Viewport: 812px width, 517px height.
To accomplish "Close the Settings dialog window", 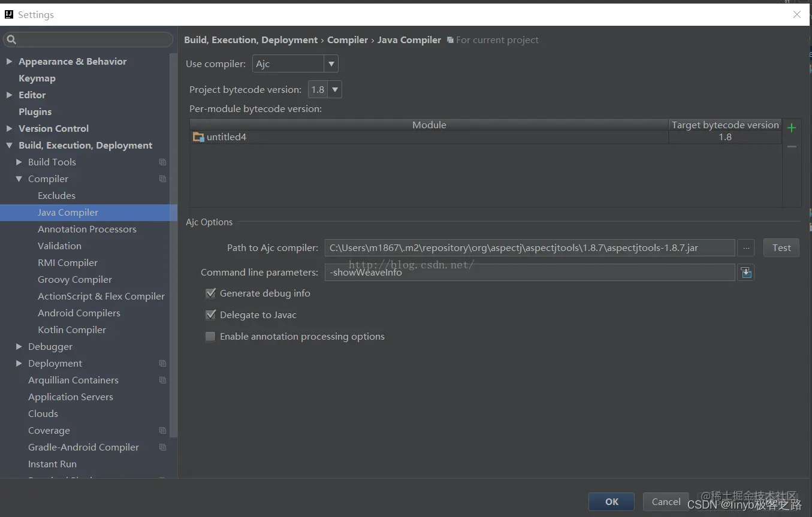I will pyautogui.click(x=796, y=14).
